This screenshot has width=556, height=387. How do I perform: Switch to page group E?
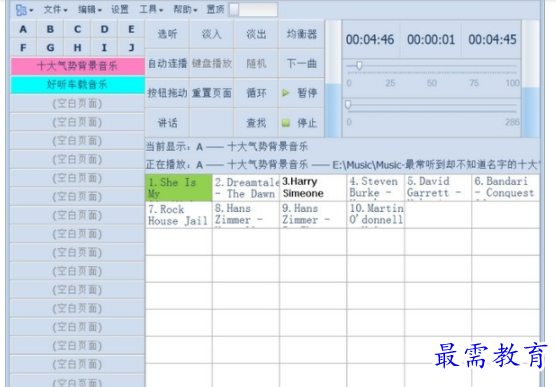131,29
